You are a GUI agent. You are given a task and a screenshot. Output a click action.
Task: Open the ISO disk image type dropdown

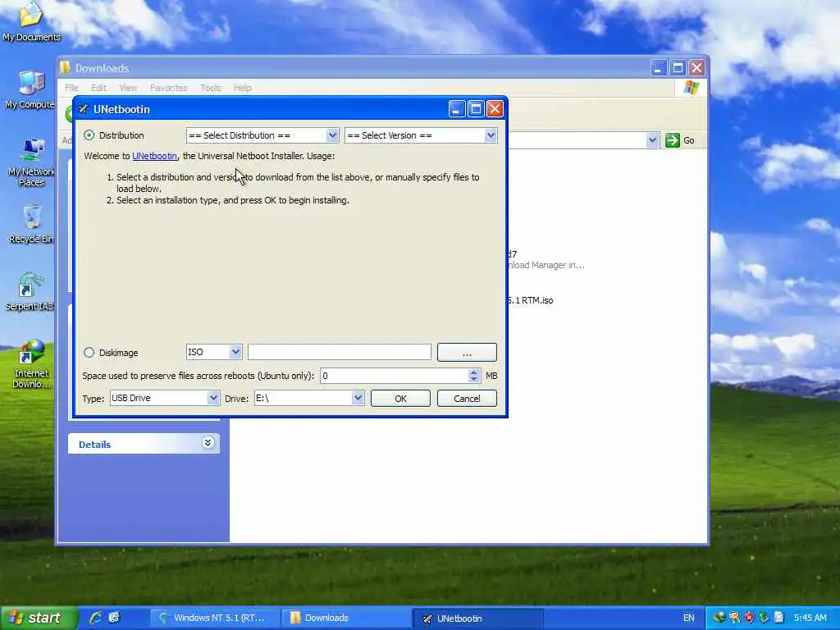click(x=214, y=352)
